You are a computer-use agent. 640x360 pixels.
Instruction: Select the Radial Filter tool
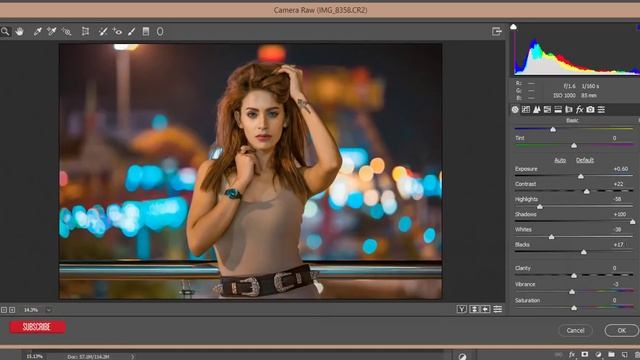(x=160, y=31)
